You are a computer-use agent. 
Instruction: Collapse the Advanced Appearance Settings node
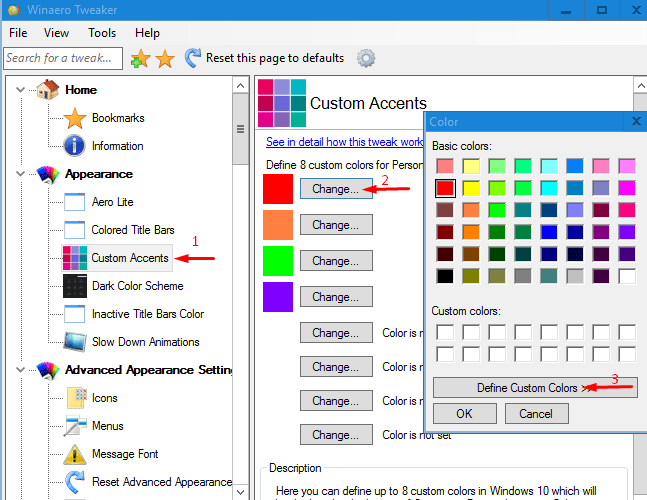[20, 370]
